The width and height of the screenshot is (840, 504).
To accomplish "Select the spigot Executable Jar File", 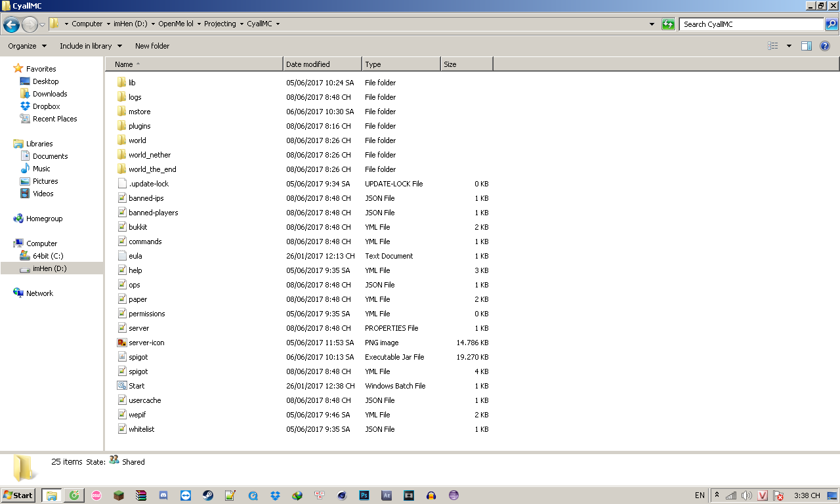I will (x=133, y=357).
